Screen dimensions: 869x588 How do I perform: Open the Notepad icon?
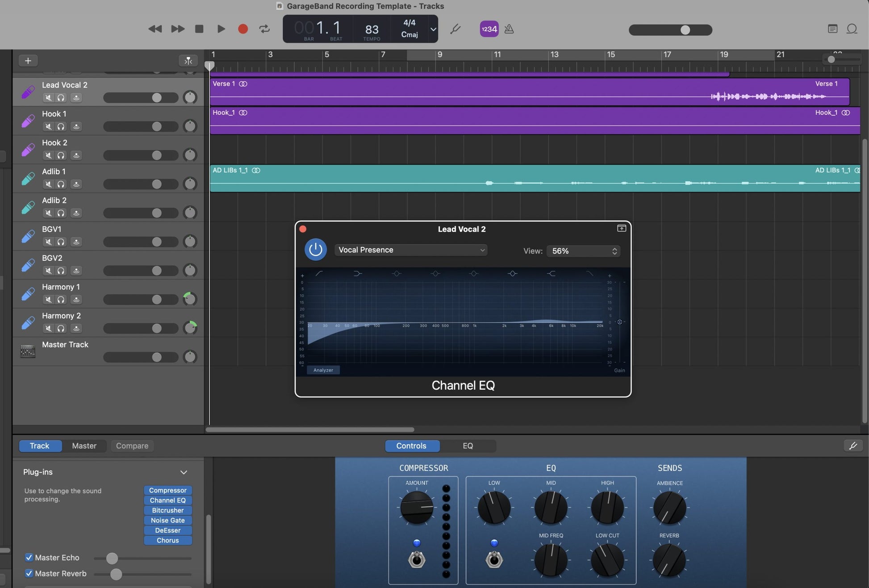(x=832, y=29)
